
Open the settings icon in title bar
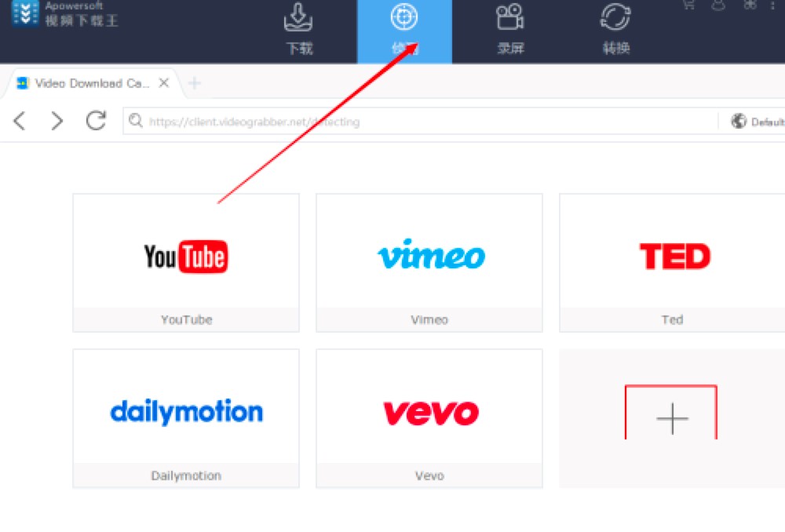click(750, 5)
